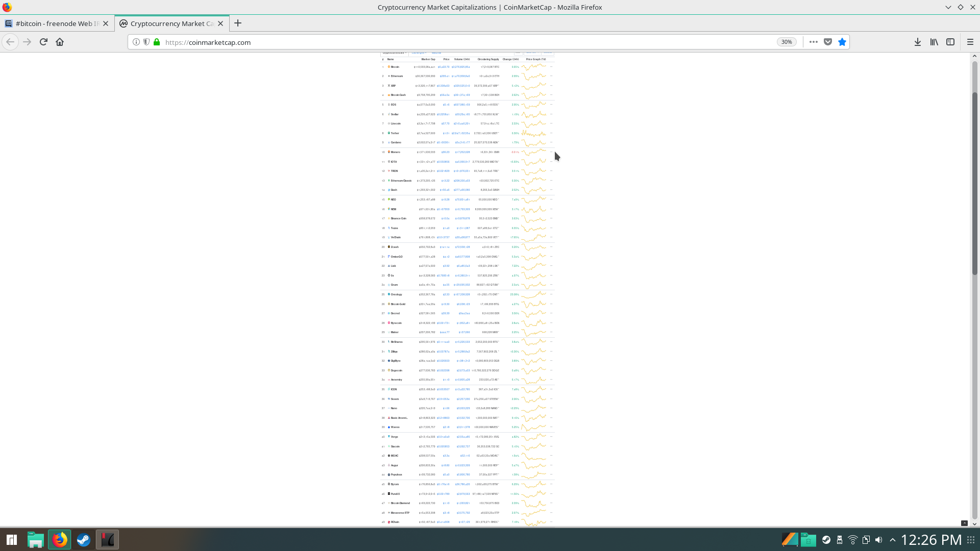The image size is (980, 551).
Task: Click the scrollbar up arrow
Action: click(974, 56)
